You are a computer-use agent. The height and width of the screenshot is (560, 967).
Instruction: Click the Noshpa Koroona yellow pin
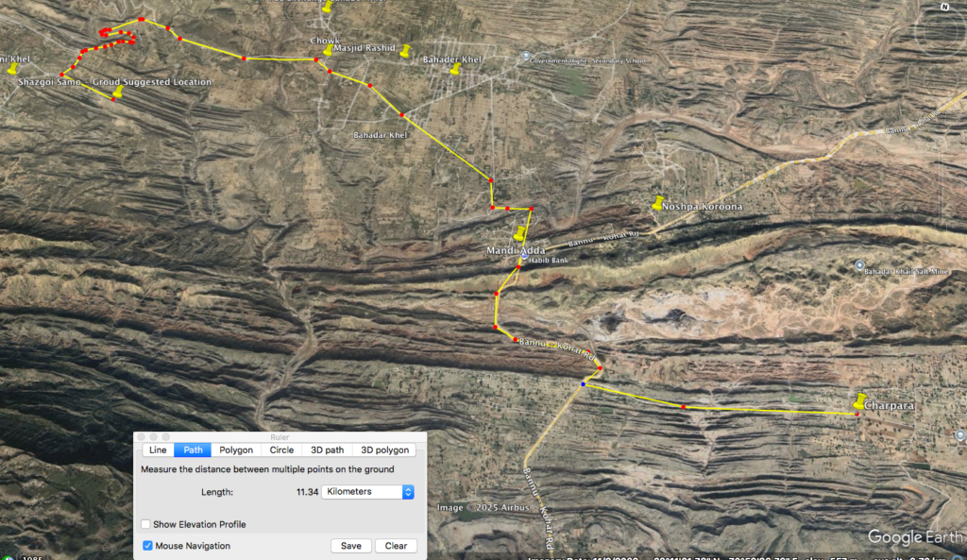[x=657, y=203]
